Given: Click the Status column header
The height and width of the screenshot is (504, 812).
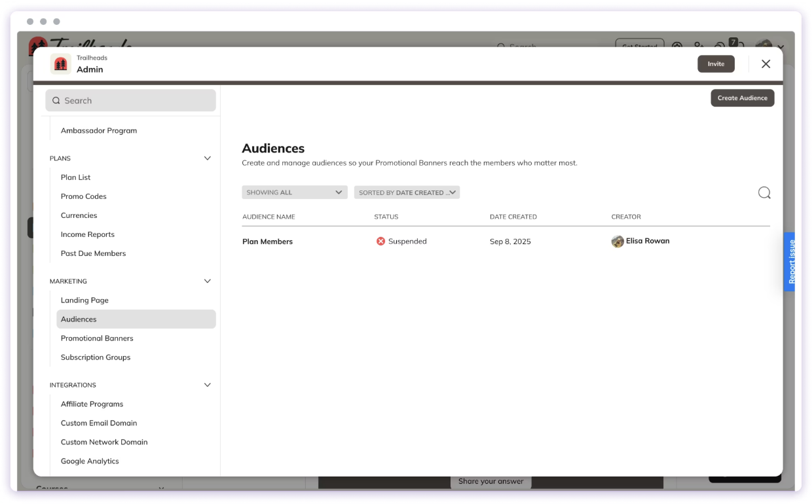Looking at the screenshot, I should (x=386, y=217).
